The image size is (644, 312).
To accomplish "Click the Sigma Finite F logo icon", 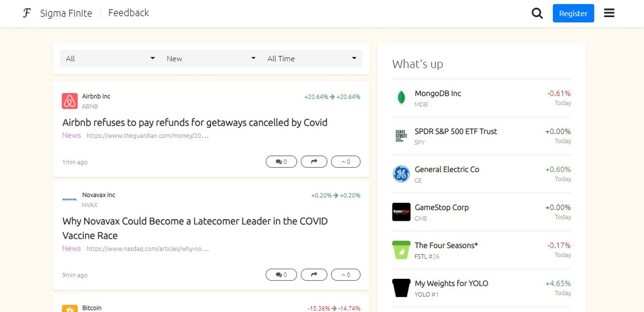I will coord(27,13).
